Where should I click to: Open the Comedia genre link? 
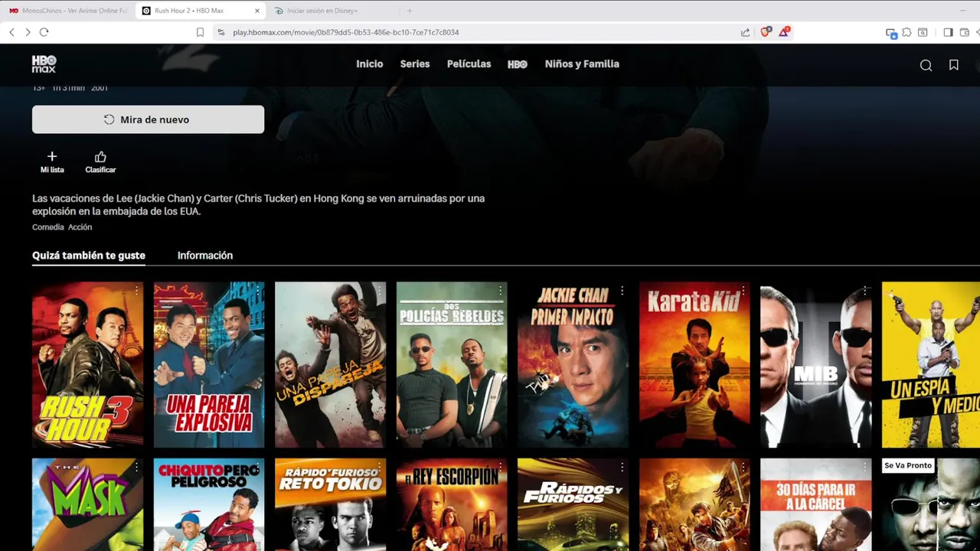pos(47,227)
